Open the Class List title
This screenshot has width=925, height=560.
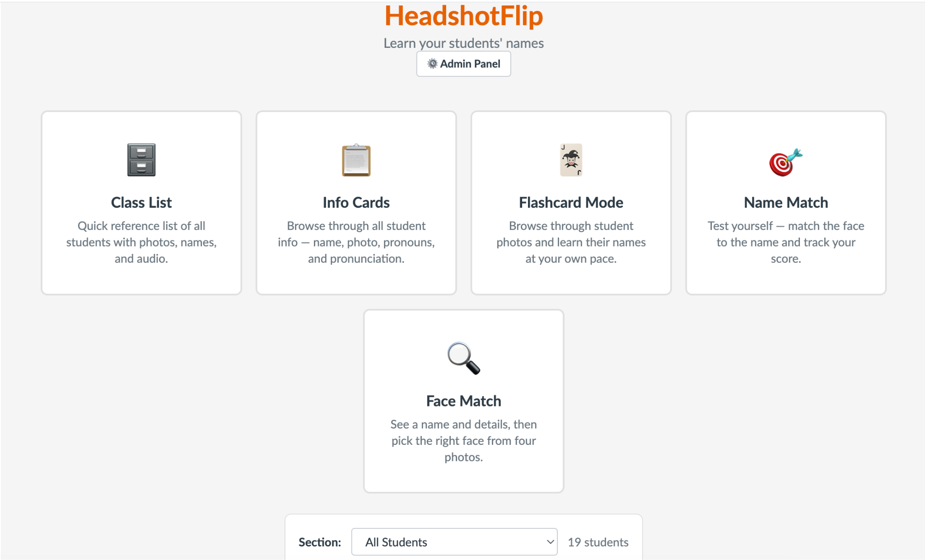click(141, 202)
